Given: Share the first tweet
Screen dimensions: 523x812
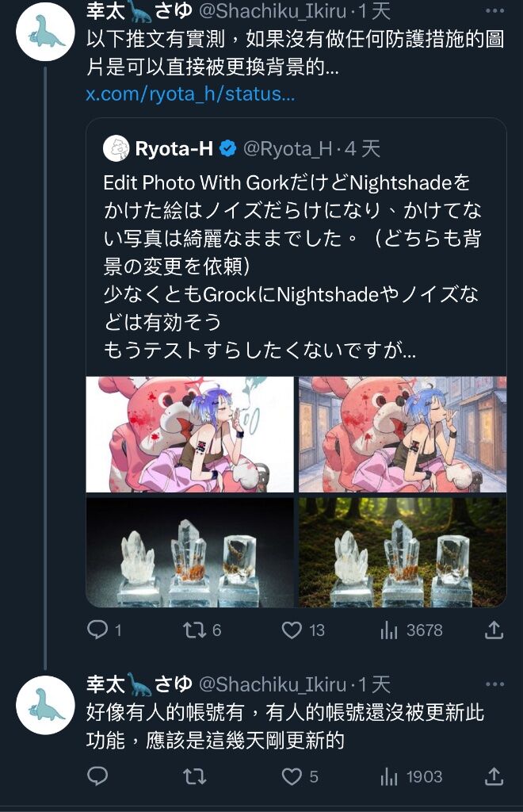Looking at the screenshot, I should (x=494, y=630).
